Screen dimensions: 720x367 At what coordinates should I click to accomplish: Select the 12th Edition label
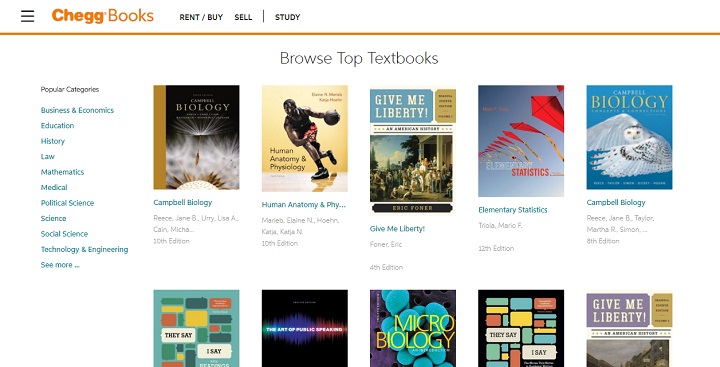tap(496, 248)
